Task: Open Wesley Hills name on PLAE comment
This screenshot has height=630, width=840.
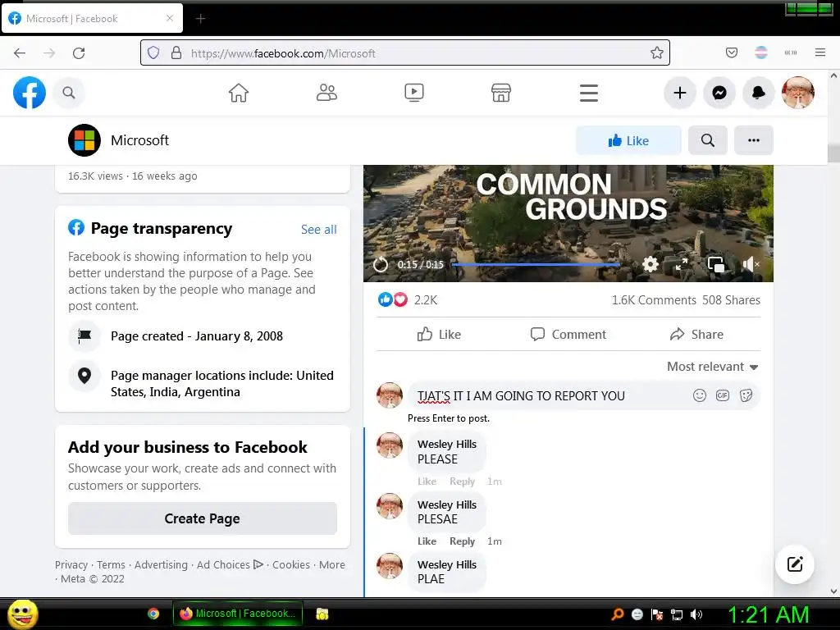Action: point(447,564)
